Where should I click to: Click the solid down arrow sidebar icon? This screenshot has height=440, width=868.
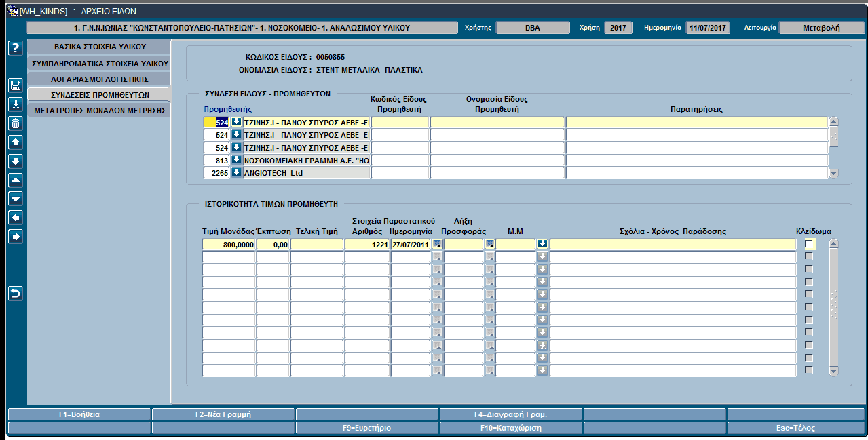(16, 161)
